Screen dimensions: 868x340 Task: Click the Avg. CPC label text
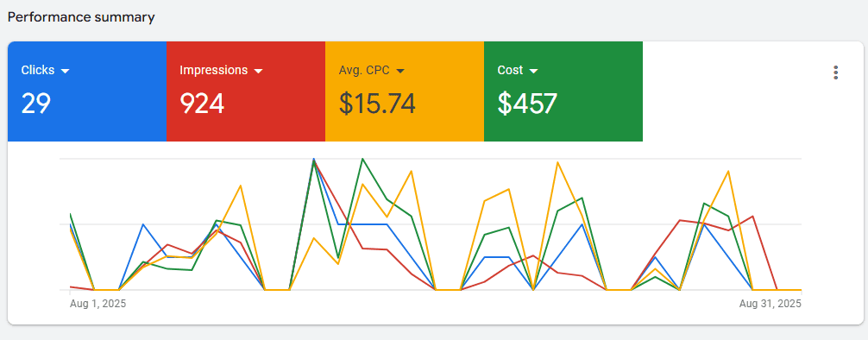[x=364, y=70]
